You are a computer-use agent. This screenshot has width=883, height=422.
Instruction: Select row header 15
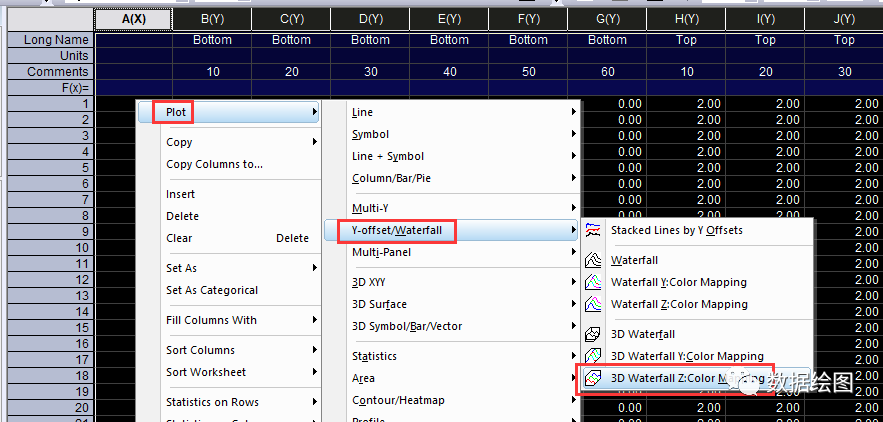coord(51,327)
